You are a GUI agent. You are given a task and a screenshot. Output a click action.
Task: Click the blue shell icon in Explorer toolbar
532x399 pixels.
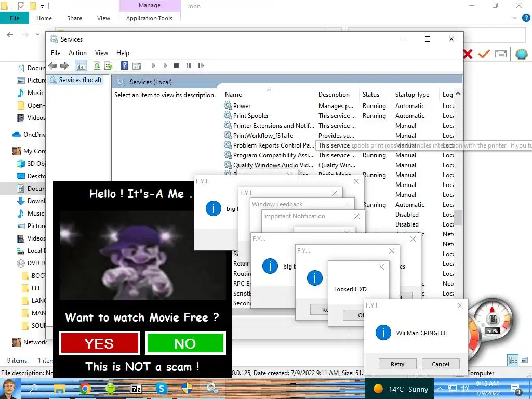coord(521,54)
